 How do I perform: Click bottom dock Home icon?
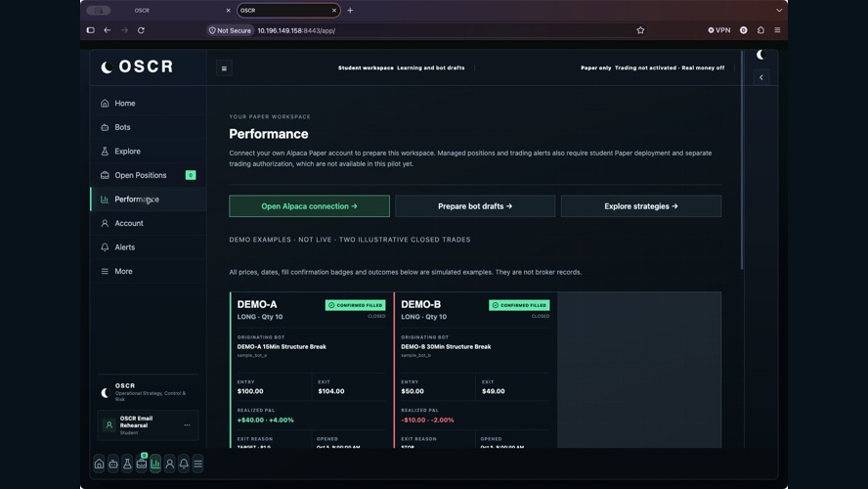99,465
